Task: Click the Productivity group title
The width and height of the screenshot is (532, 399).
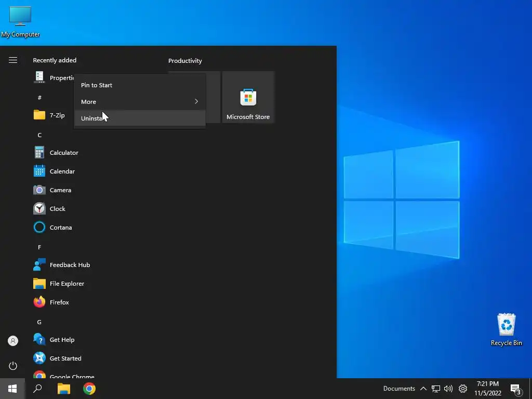Action: pos(185,61)
